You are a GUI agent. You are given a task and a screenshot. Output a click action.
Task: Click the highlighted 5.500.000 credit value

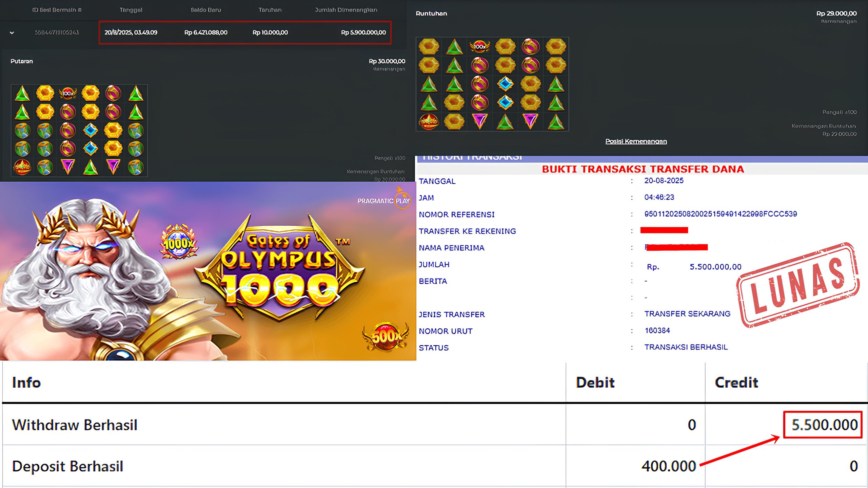tap(824, 425)
